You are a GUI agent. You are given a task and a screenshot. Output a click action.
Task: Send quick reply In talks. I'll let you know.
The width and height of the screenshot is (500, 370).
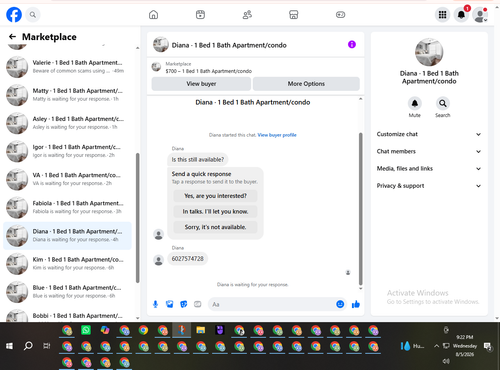(x=215, y=212)
